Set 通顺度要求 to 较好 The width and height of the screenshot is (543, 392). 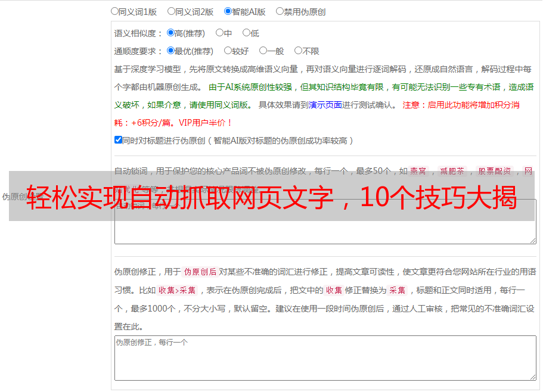pyautogui.click(x=228, y=51)
